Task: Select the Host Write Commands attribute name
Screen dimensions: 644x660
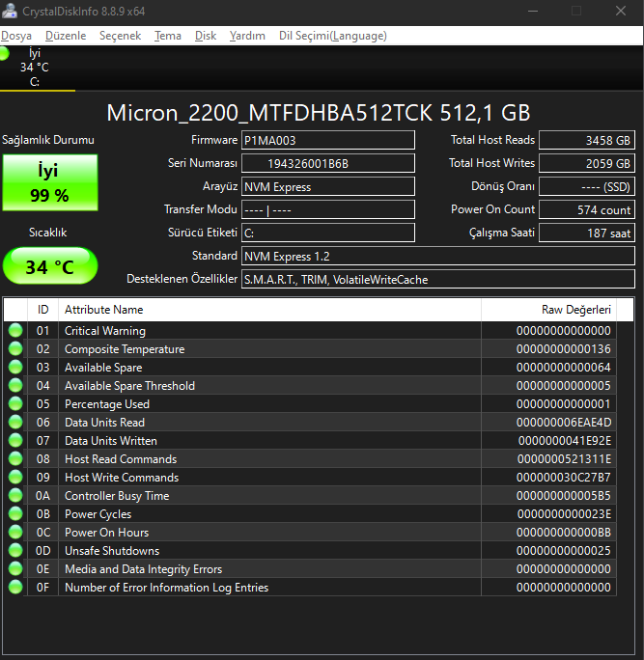Action: 122,478
